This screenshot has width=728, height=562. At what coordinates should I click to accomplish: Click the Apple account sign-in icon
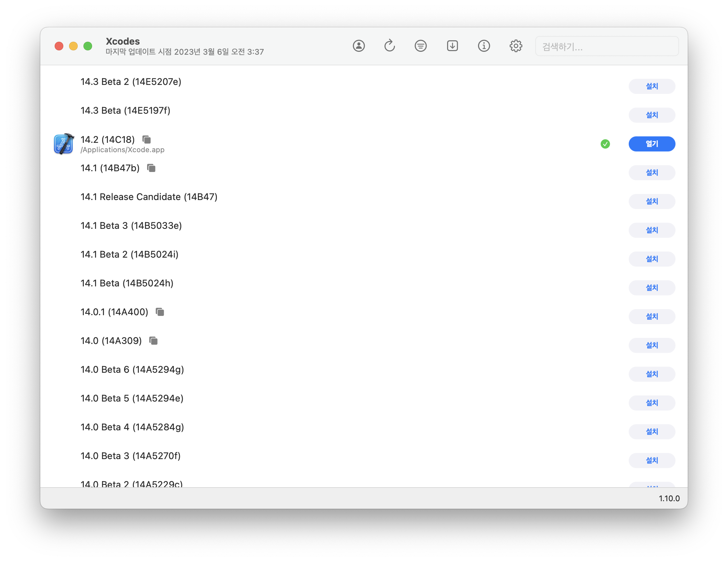pos(359,46)
